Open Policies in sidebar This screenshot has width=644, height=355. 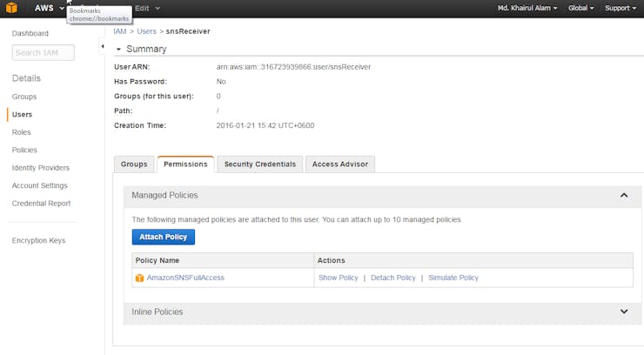(x=24, y=150)
